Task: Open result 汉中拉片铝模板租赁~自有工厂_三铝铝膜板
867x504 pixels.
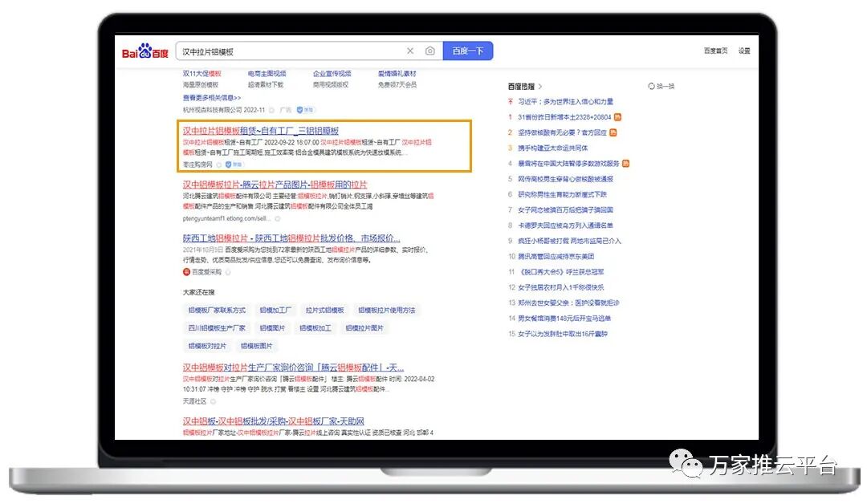Action: (260, 131)
